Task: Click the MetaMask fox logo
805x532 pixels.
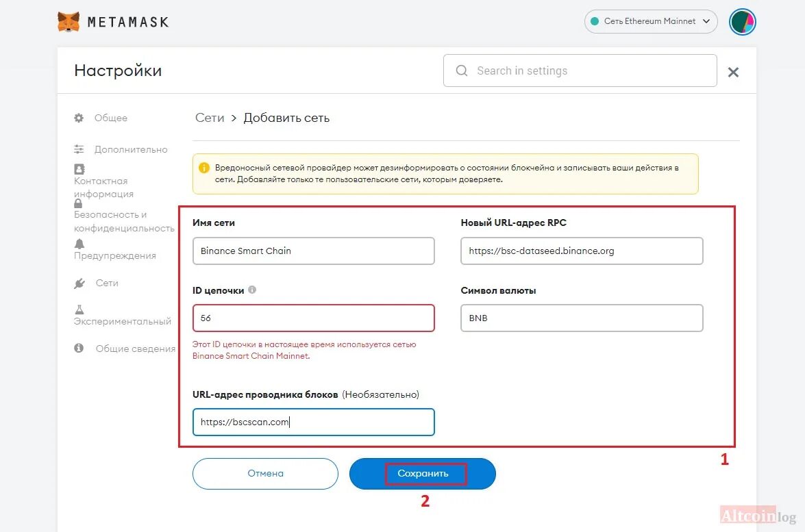Action: [x=69, y=22]
